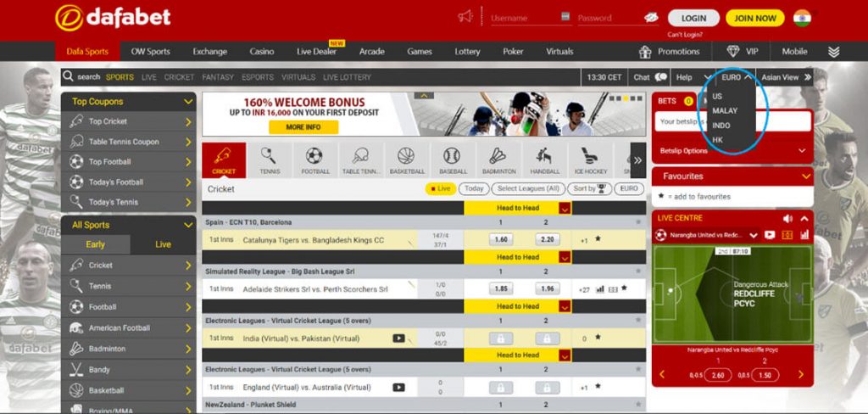
Task: Open Head to Head market dropdown for Spain ECN
Action: pyautogui.click(x=565, y=209)
